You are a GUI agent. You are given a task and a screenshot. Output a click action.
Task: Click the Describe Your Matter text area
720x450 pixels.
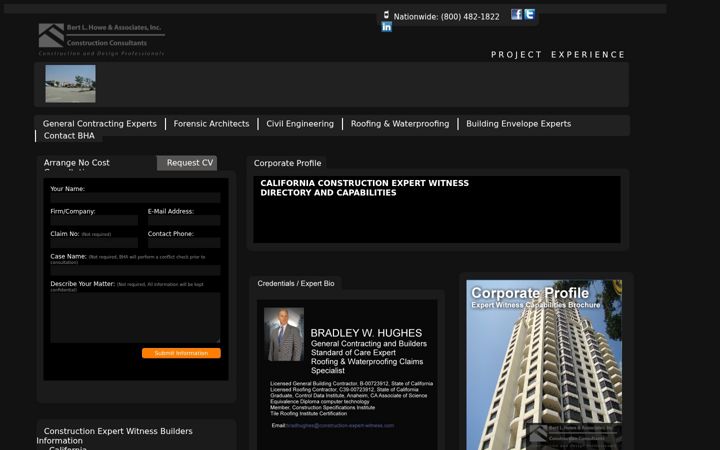pos(135,318)
